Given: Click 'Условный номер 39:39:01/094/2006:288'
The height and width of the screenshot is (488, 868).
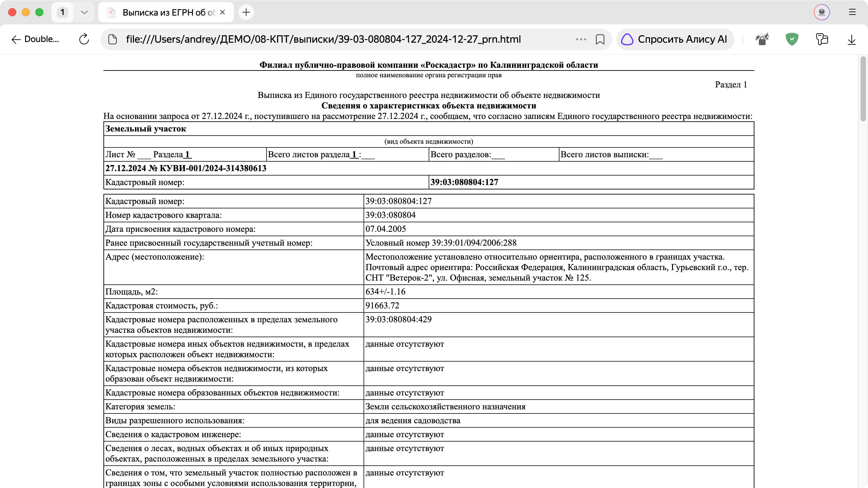Looking at the screenshot, I should (441, 243).
